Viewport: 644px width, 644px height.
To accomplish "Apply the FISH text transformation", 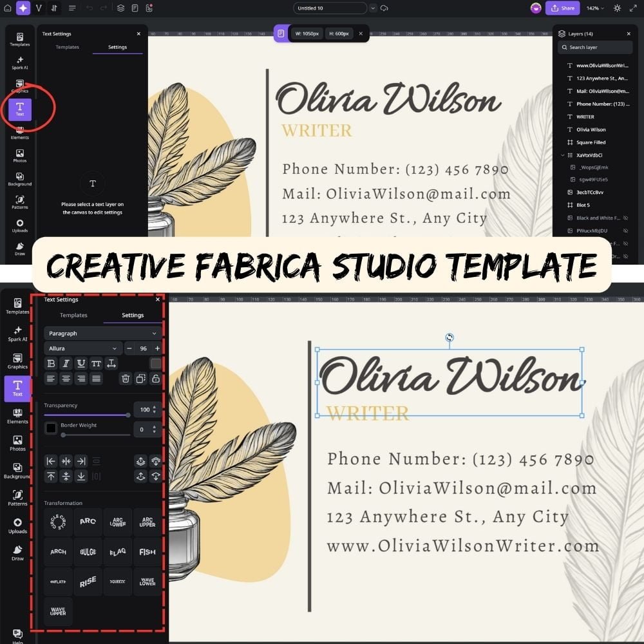I will [x=147, y=552].
